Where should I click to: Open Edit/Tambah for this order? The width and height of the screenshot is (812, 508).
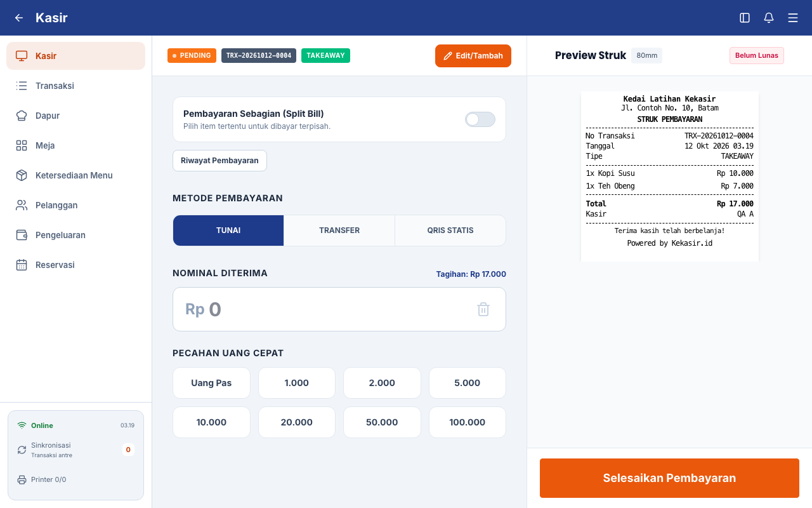[x=473, y=56]
